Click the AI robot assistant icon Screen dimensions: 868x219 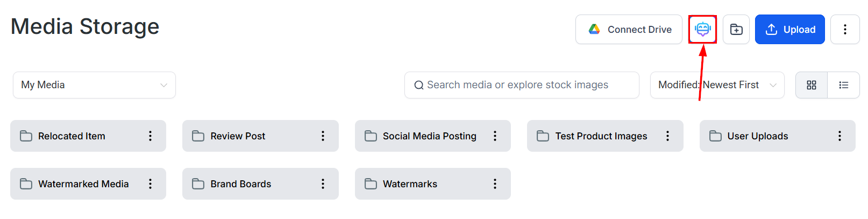point(702,29)
